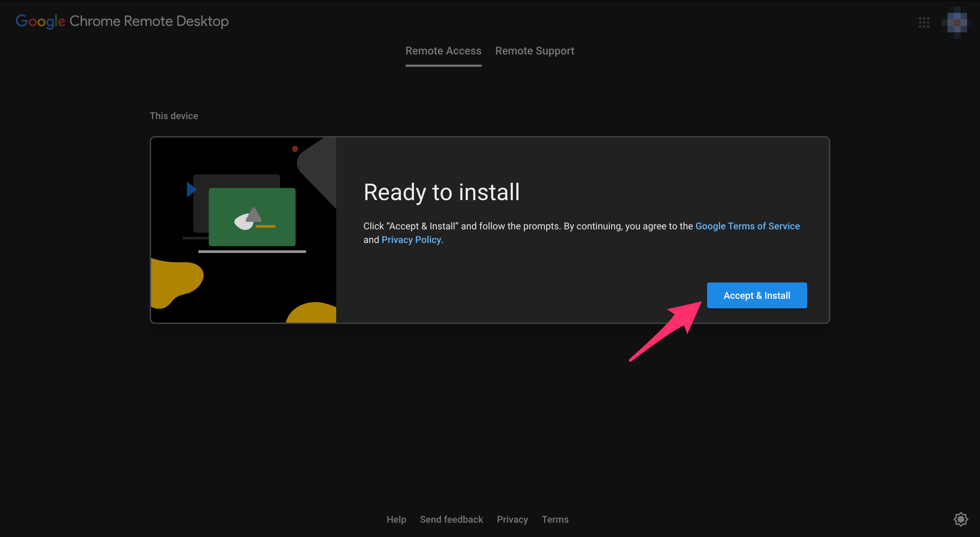The height and width of the screenshot is (537, 980).
Task: Click the Google logo
Action: [x=40, y=21]
